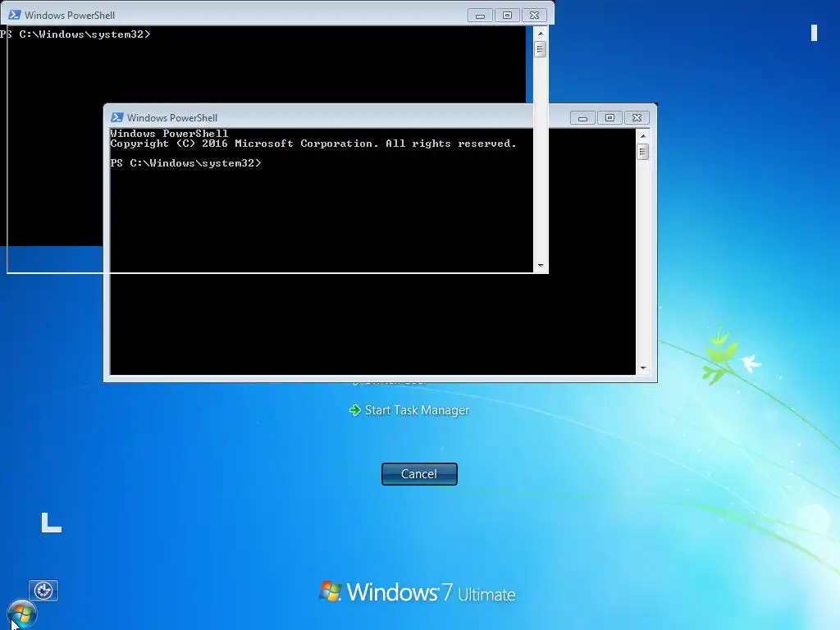Click scrollbar thumb in front PowerShell window
This screenshot has height=630, width=840.
[643, 152]
